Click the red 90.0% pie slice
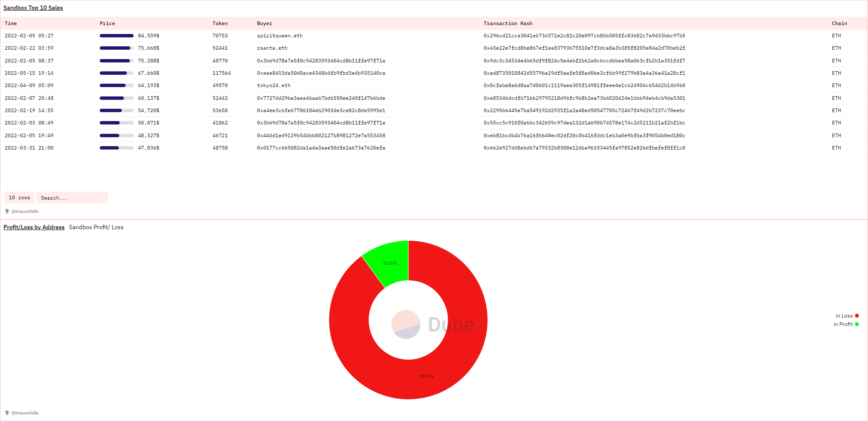 point(427,376)
